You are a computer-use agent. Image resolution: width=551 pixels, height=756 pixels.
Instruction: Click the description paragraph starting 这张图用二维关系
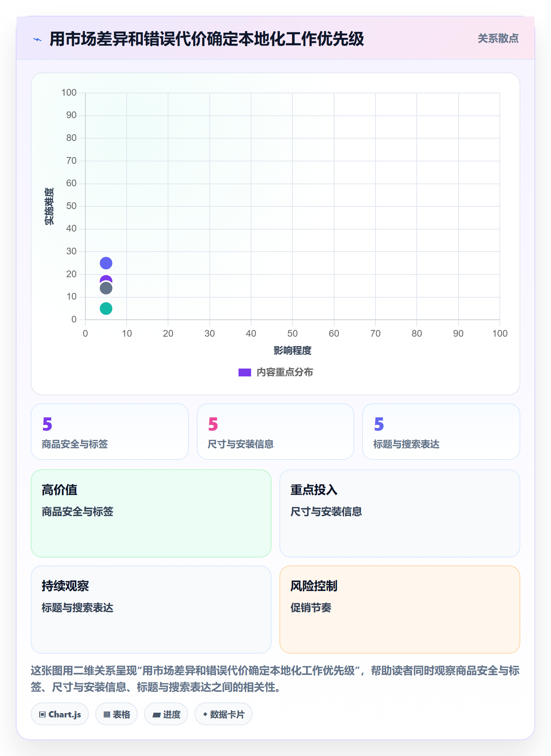pos(275,679)
